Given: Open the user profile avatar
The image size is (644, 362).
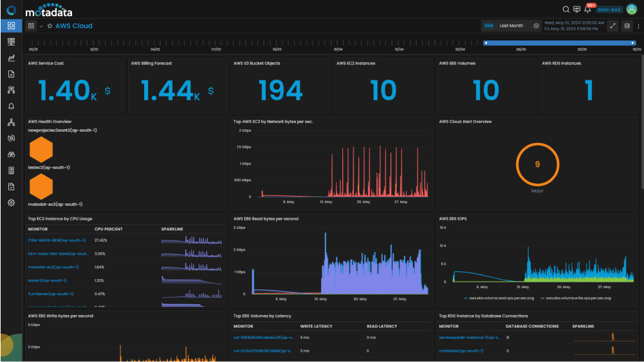Looking at the screenshot, I should [x=632, y=9].
